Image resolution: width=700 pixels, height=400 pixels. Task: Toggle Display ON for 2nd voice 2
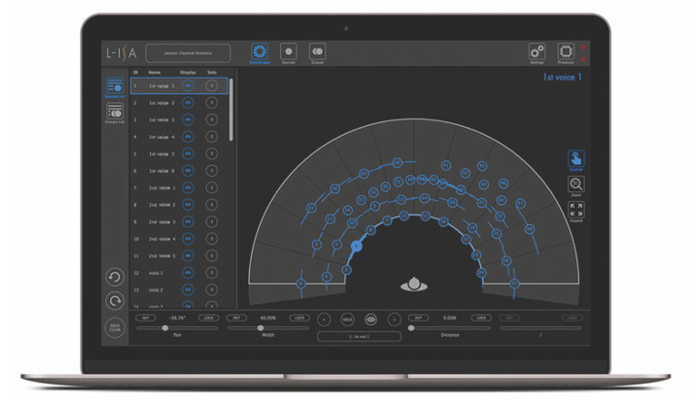(x=188, y=205)
